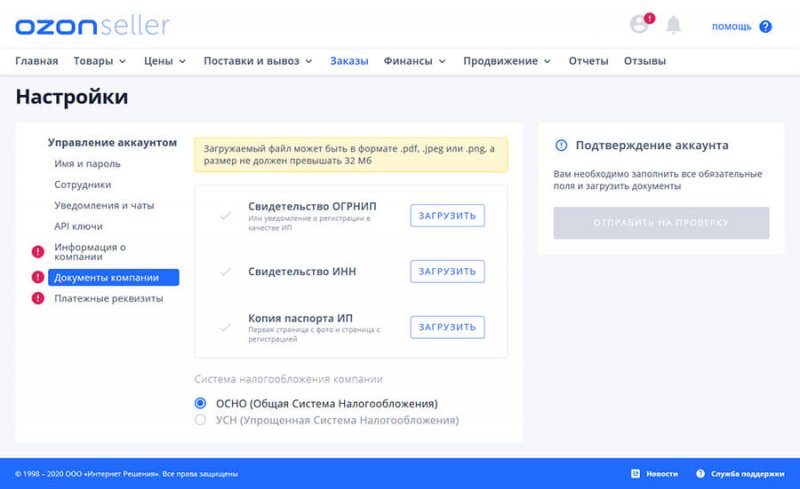The width and height of the screenshot is (800, 489).
Task: Click Отправить на проверку button
Action: (x=661, y=223)
